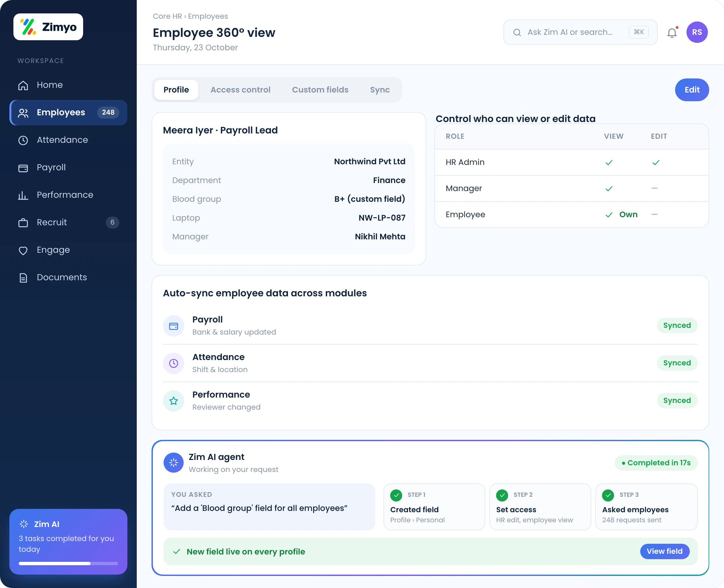Switch to the Access control tab
The height and width of the screenshot is (588, 724).
click(x=240, y=90)
